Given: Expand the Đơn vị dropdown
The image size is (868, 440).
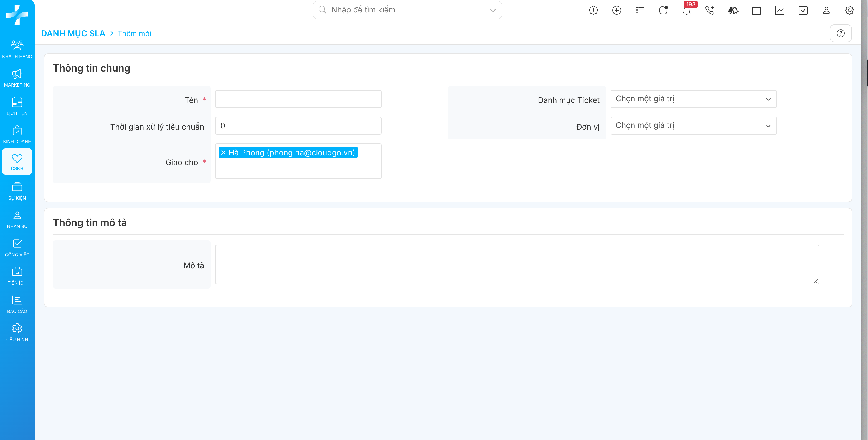Looking at the screenshot, I should 694,126.
